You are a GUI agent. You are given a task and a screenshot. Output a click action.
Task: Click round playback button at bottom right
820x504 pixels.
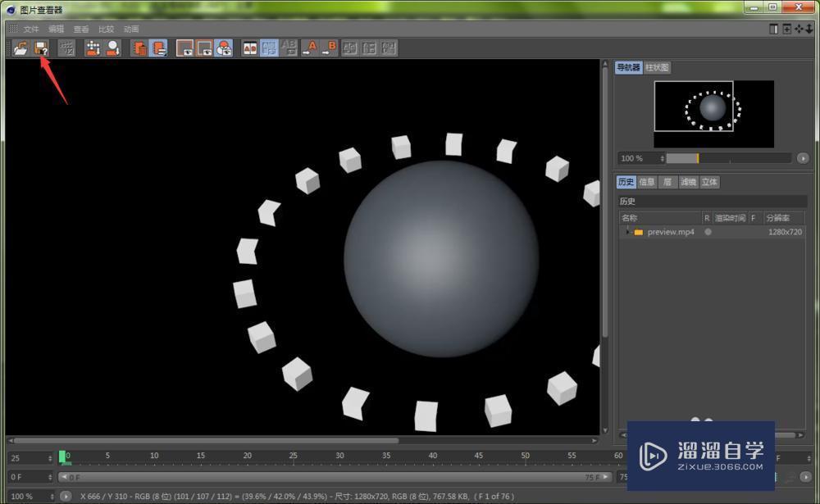tap(805, 477)
